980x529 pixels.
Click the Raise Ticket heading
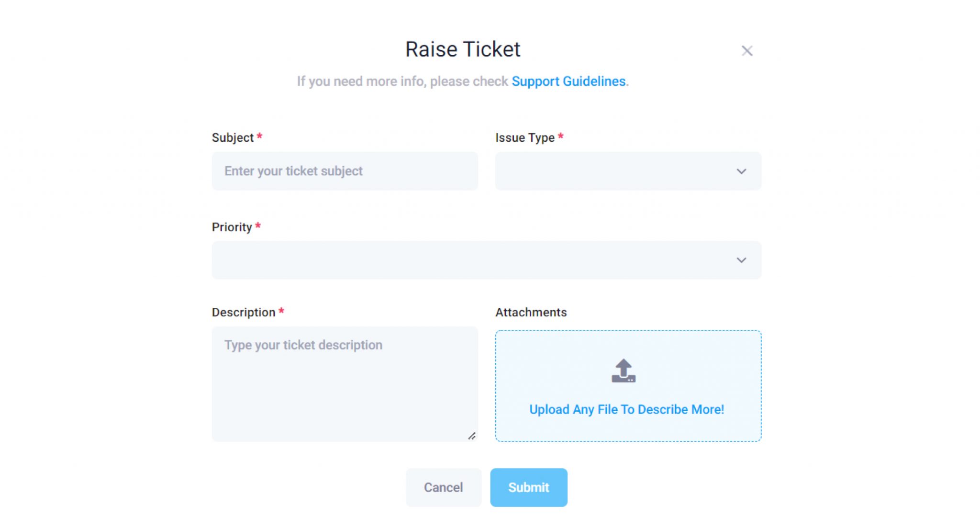463,49
